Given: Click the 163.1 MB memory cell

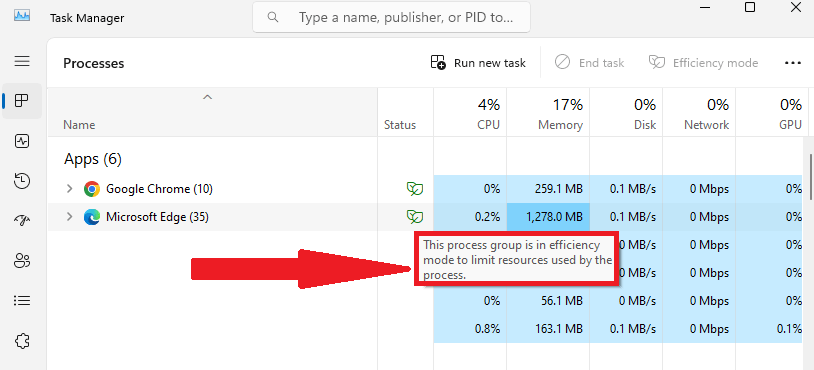Looking at the screenshot, I should coord(548,329).
